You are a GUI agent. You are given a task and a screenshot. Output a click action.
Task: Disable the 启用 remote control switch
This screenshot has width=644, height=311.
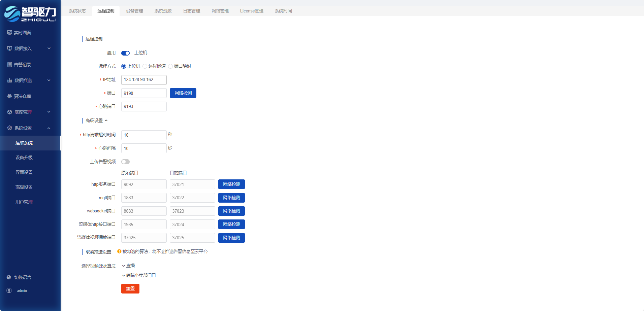tap(125, 53)
